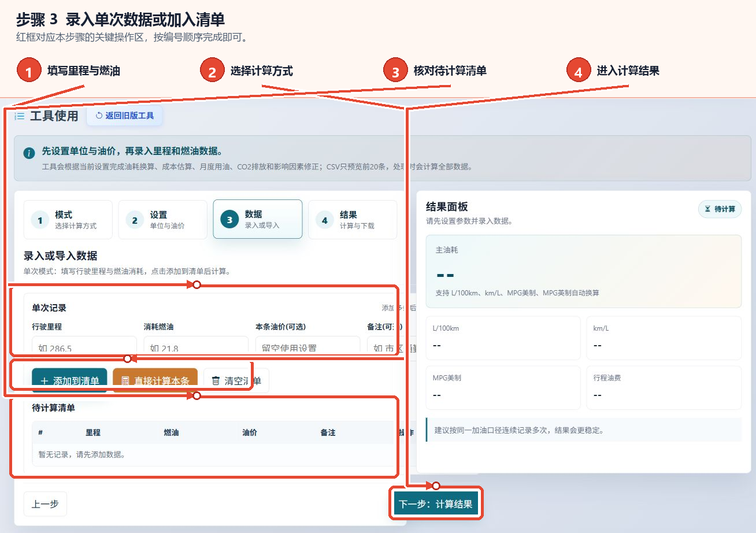Go to step tab 4 结果
Screen dimensions: 756x533
(x=353, y=220)
